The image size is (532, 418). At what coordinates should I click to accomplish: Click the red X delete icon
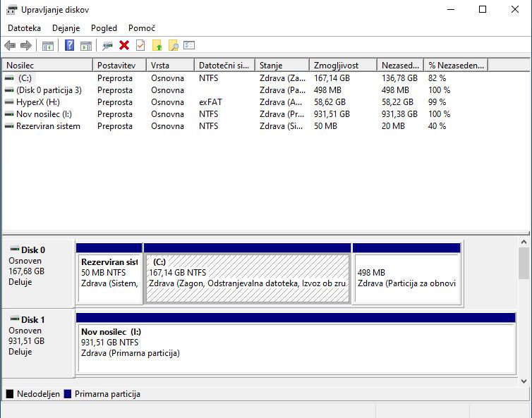pos(124,45)
